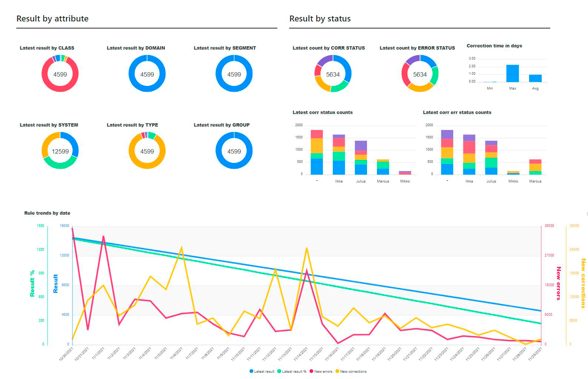Click the 36000 value on New errors axis
Viewport: 588px width, 379px height.
[549, 226]
